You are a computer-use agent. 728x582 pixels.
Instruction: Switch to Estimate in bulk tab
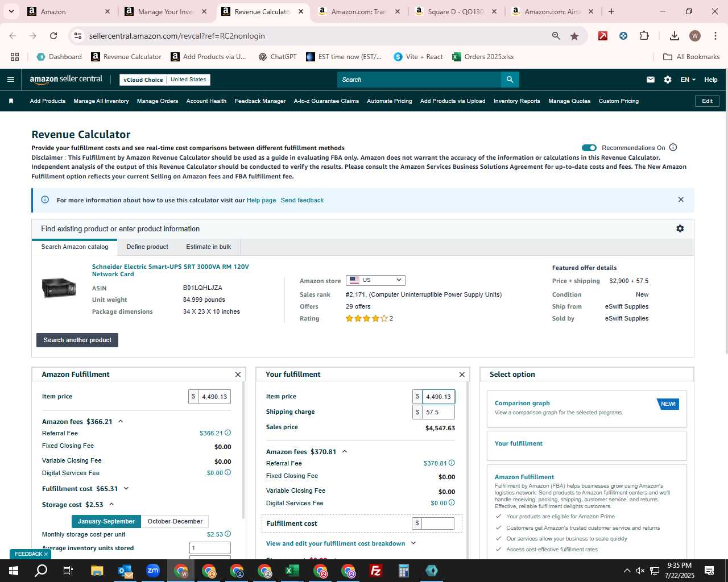pos(209,247)
